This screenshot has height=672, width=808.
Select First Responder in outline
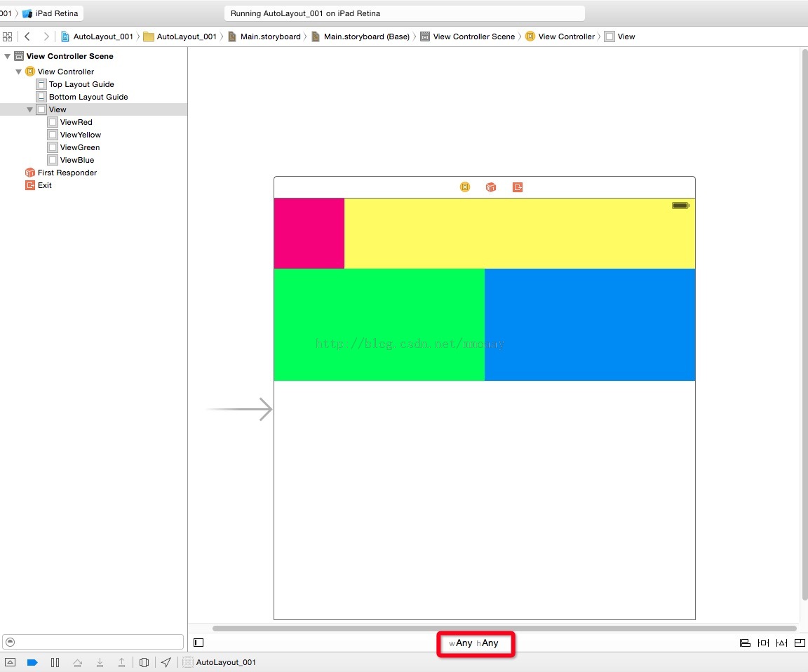tap(93, 173)
